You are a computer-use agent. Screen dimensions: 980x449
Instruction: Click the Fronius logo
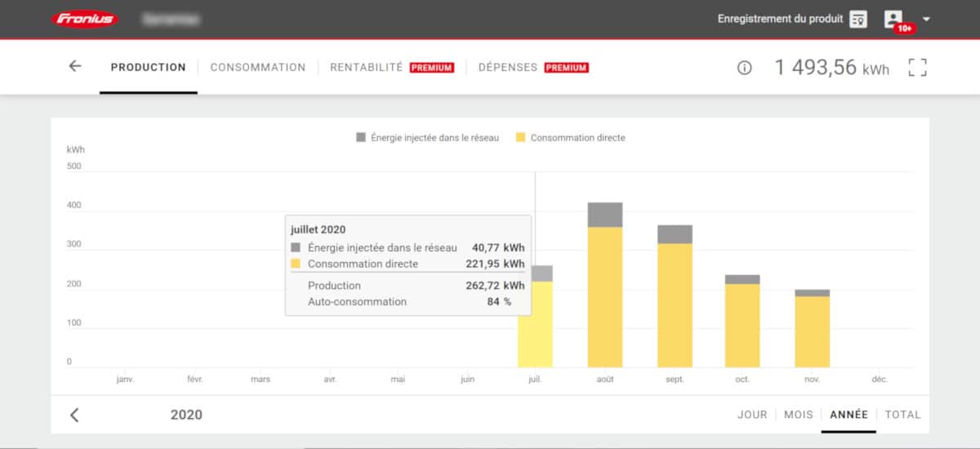click(x=84, y=19)
